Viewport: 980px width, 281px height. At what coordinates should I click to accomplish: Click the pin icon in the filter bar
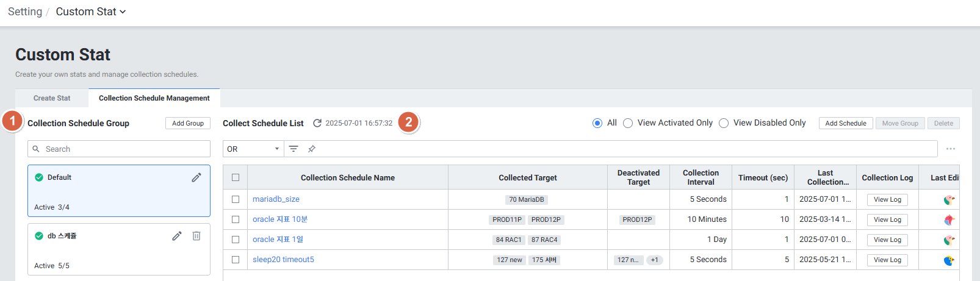[312, 149]
